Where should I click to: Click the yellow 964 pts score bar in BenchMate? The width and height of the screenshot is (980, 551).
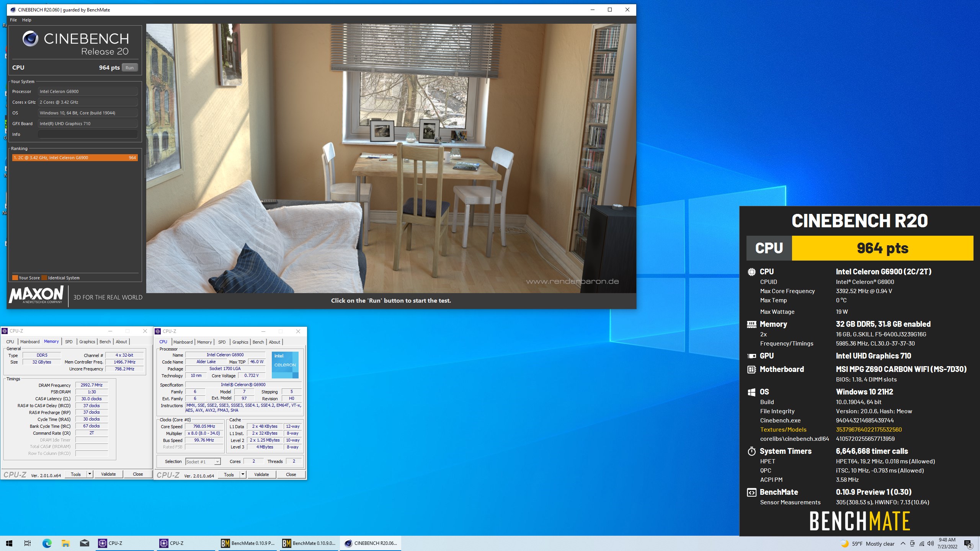(882, 248)
